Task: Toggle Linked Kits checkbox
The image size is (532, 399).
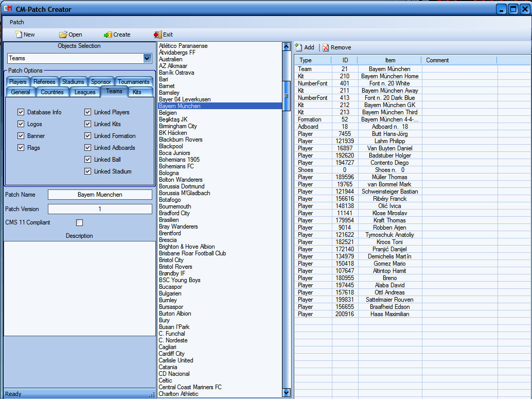Action: click(88, 124)
